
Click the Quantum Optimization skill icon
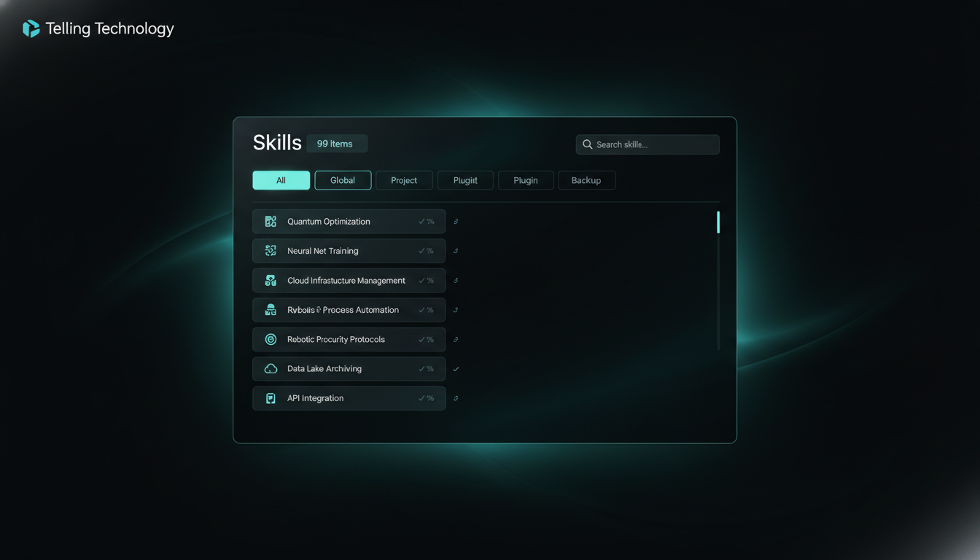[x=271, y=222]
